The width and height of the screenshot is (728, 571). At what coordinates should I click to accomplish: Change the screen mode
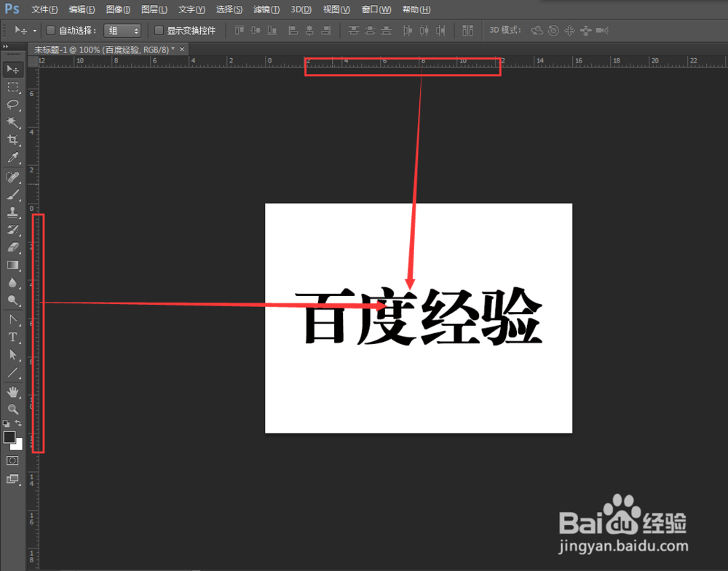click(x=12, y=479)
